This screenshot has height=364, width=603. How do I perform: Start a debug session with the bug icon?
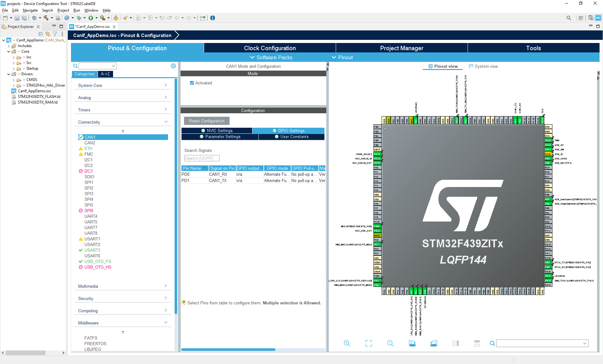(x=79, y=18)
